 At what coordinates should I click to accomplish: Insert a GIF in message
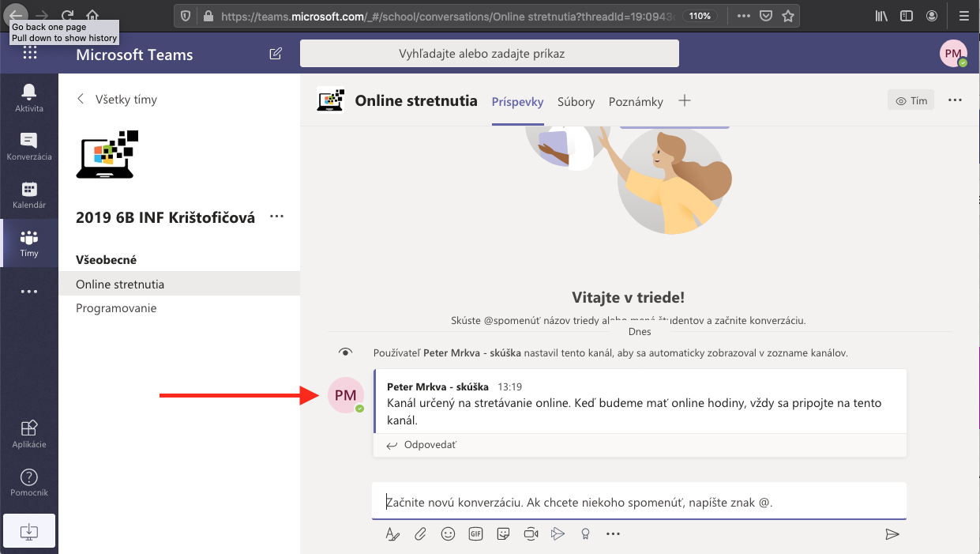(475, 534)
